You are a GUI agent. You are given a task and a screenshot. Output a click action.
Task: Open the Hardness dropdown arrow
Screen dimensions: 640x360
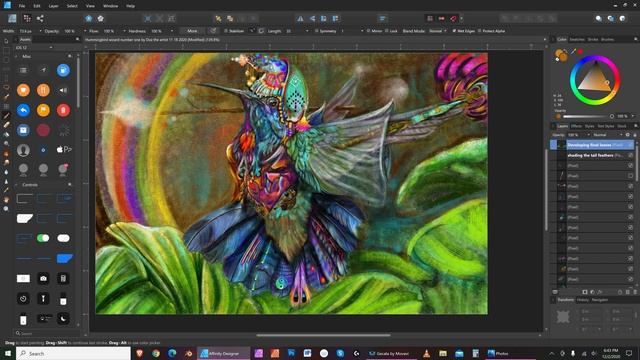pyautogui.click(x=171, y=31)
